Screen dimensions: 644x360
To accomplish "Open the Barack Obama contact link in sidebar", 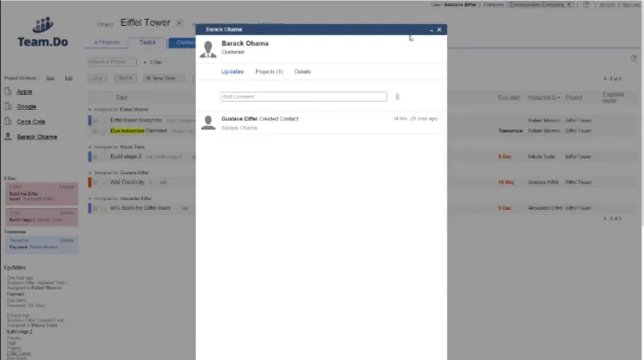I will click(x=37, y=137).
